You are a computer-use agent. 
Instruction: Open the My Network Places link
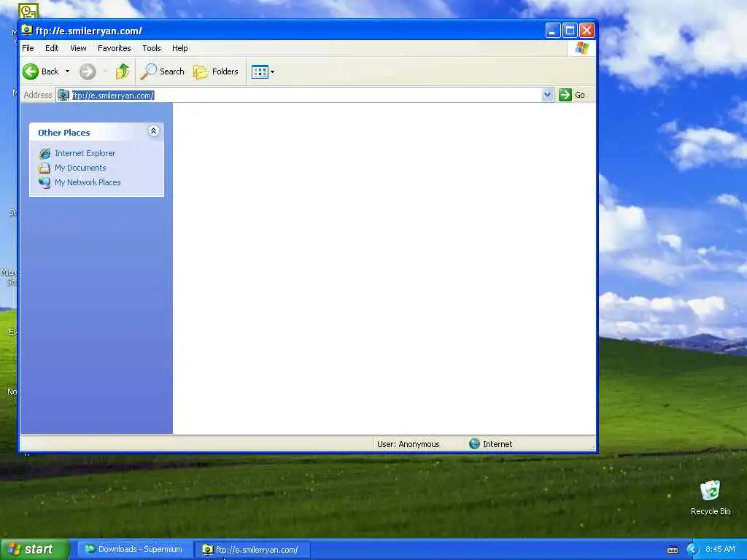coord(88,182)
